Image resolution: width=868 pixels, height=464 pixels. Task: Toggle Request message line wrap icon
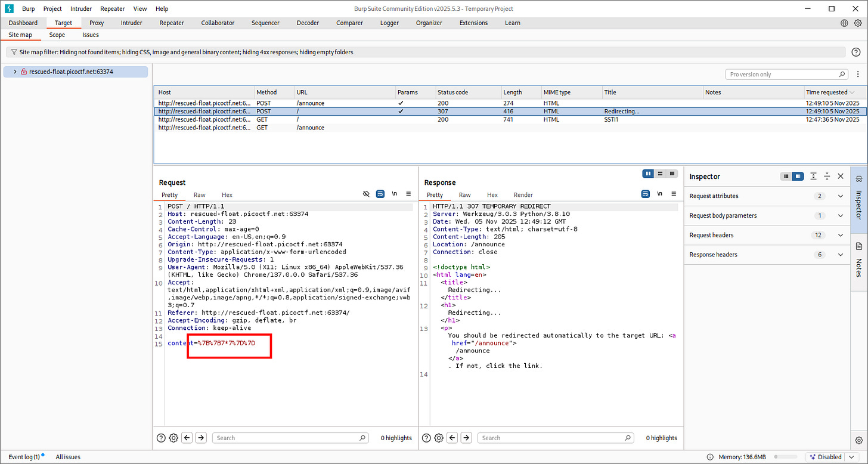(x=380, y=194)
